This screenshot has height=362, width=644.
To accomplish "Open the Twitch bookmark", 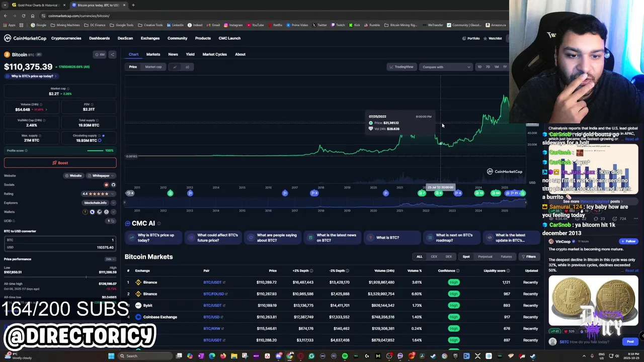I will click(338, 25).
